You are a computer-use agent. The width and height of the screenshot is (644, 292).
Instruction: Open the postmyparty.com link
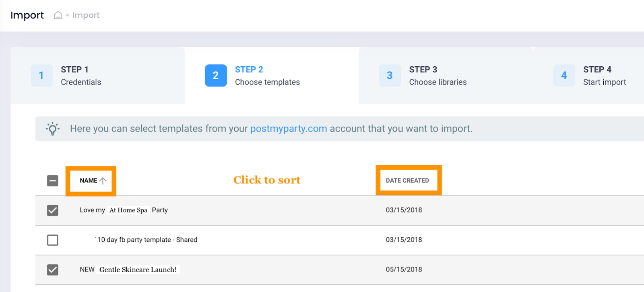tap(289, 129)
